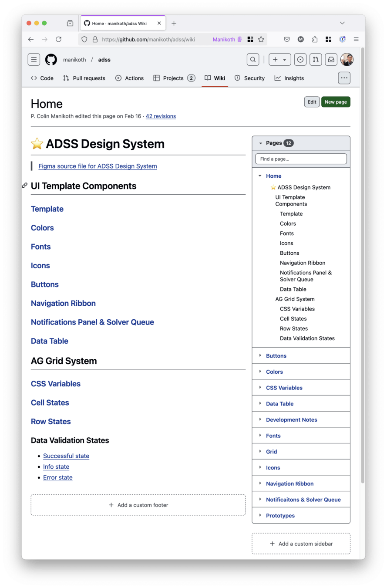
Task: Open the browser extensions puzzle icon
Action: point(315,39)
